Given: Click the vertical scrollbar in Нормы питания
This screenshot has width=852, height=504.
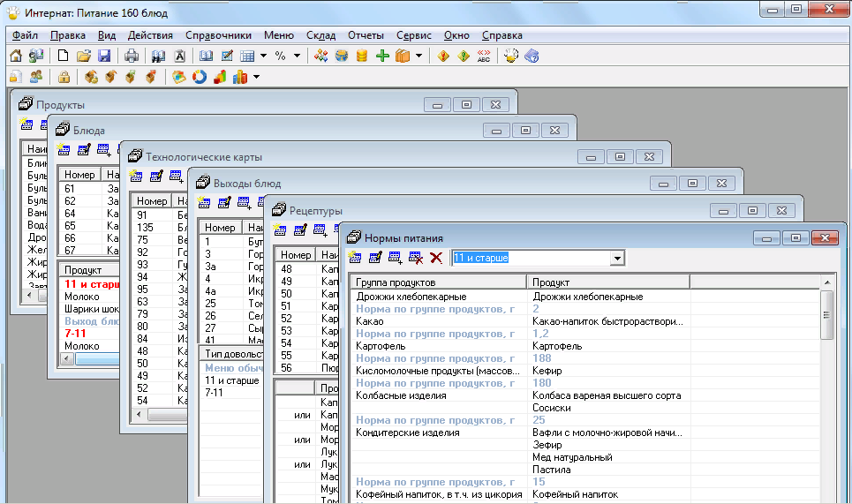Looking at the screenshot, I should click(x=826, y=315).
